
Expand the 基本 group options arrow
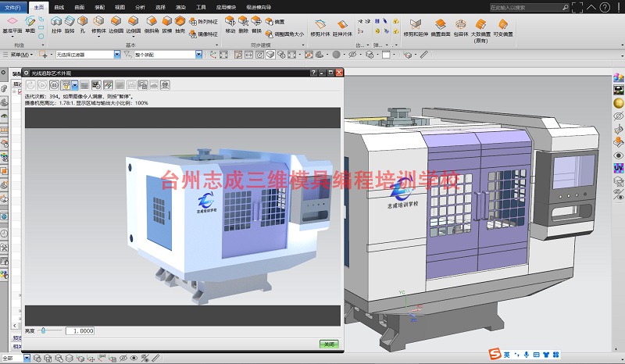pyautogui.click(x=217, y=45)
